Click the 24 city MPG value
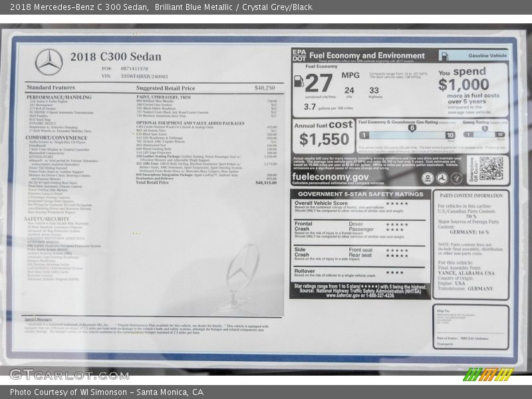The image size is (532, 399). (349, 90)
